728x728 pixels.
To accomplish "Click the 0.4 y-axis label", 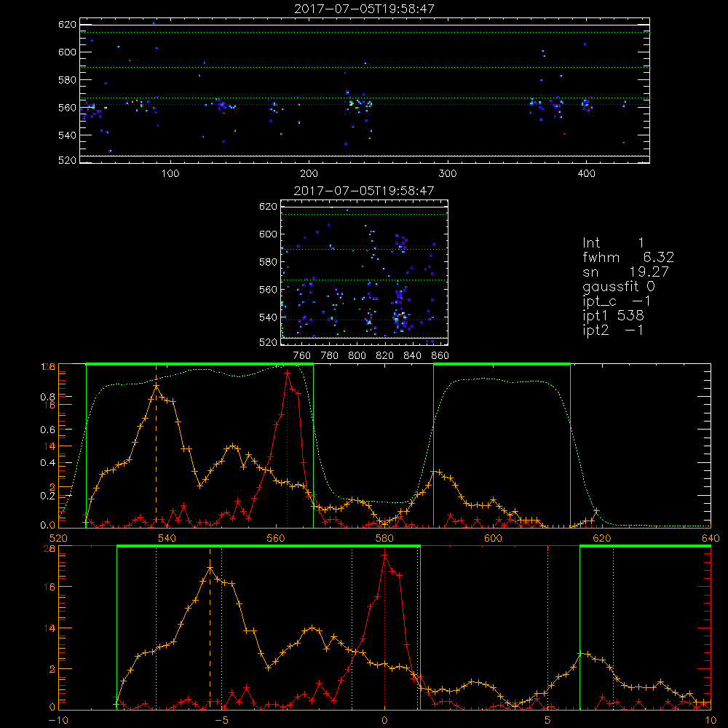I will 48,463.
